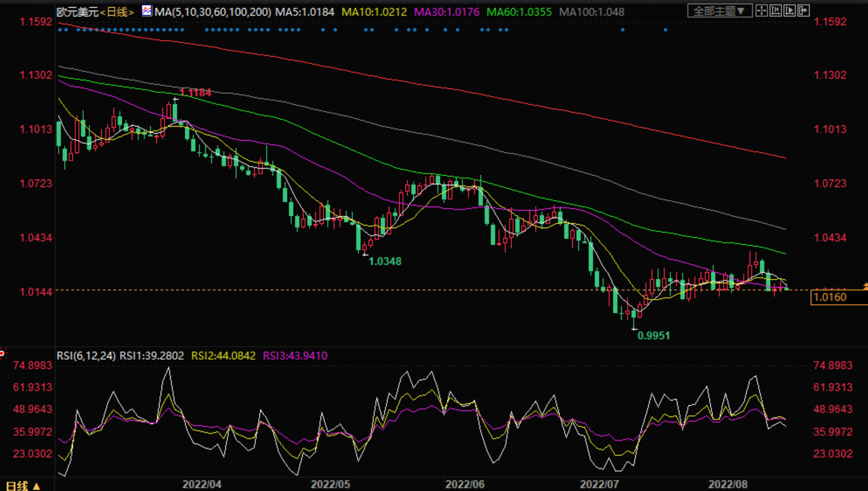Click the range statistics icon with left bar
The height and width of the screenshot is (491, 868).
[775, 10]
